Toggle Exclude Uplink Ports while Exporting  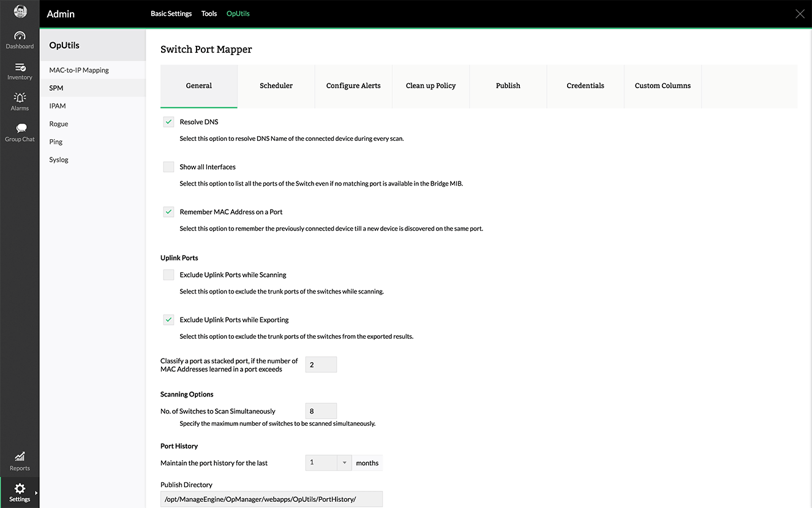[x=168, y=320]
